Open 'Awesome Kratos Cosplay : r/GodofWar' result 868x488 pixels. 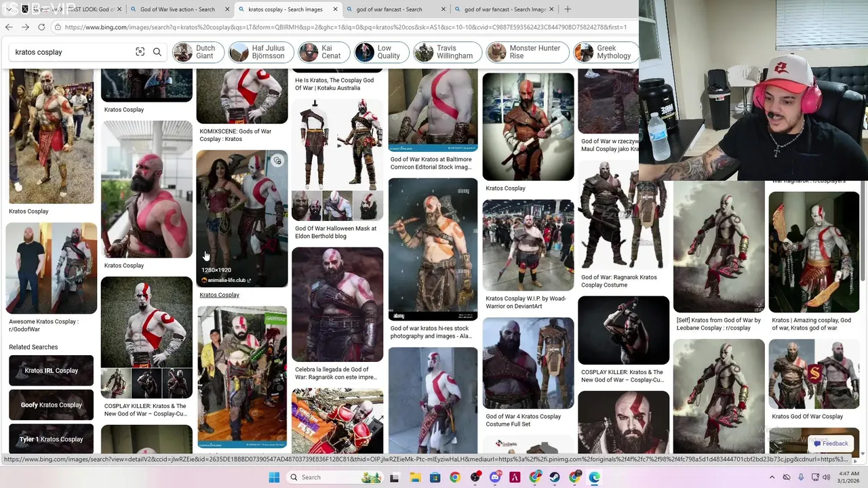pos(43,325)
